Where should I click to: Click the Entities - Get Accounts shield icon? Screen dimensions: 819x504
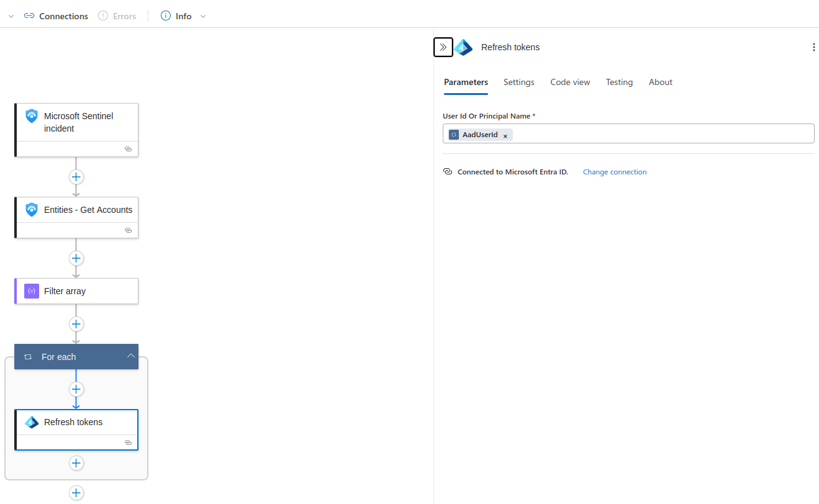pyautogui.click(x=32, y=210)
